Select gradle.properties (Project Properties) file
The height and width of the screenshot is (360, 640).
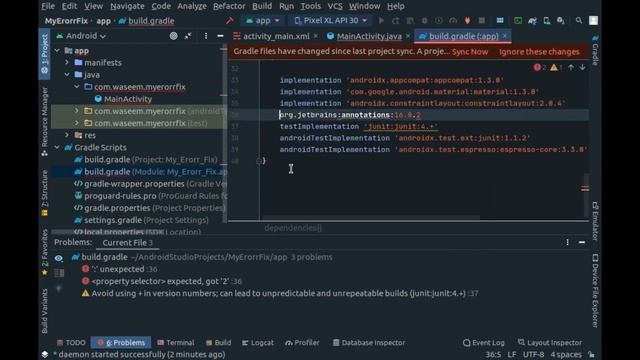149,208
